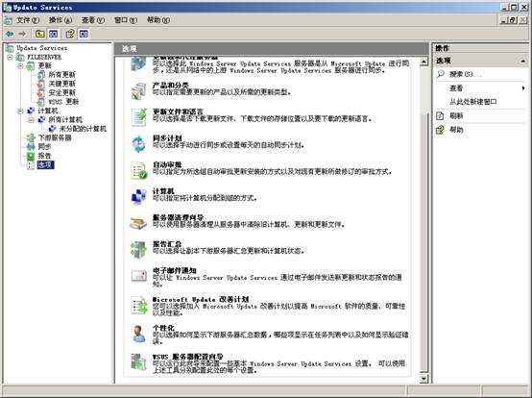Click the Back arrow toolbar icon

point(10,34)
